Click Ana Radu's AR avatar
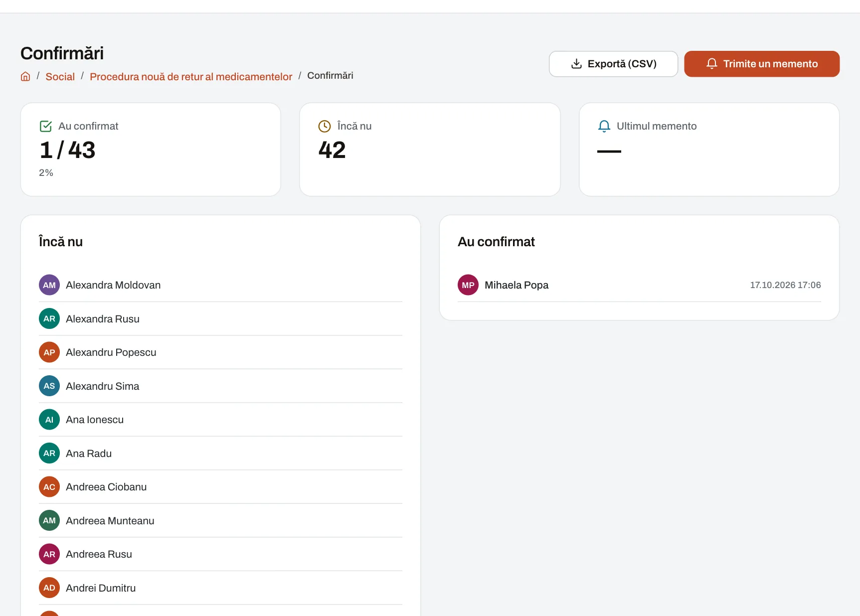This screenshot has width=860, height=616. click(x=49, y=453)
